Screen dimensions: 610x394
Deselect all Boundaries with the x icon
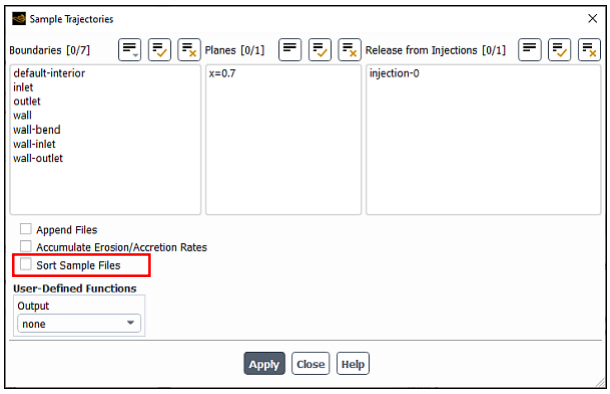[189, 50]
